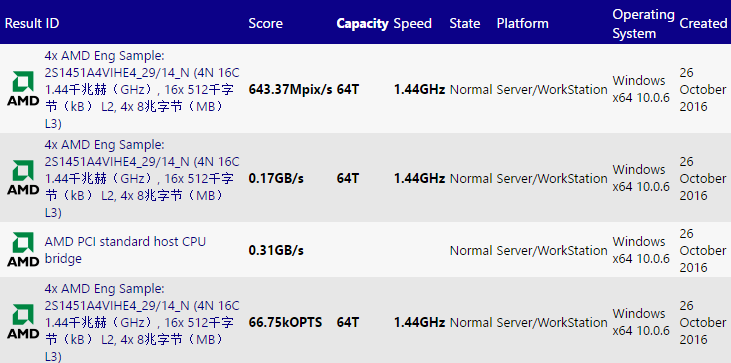
Task: Click the AMD logo beside the 643.37Mpix/s result
Action: pyautogui.click(x=23, y=89)
